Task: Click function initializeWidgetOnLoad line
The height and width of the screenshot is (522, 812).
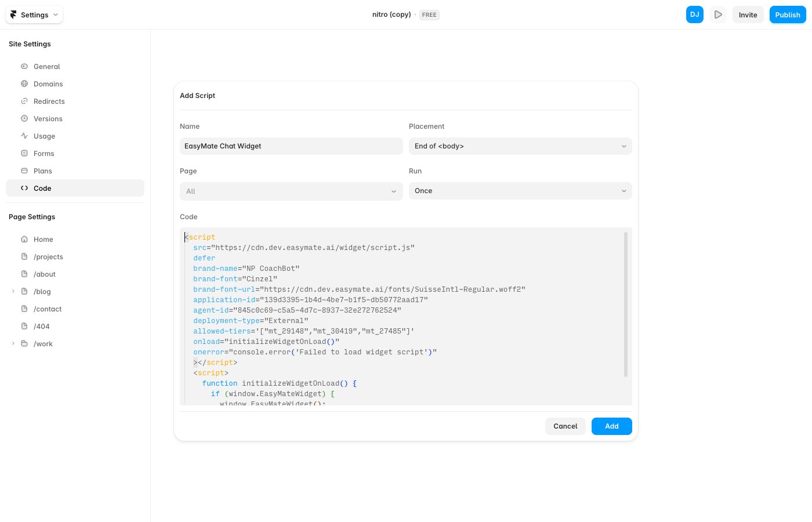Action: click(280, 383)
